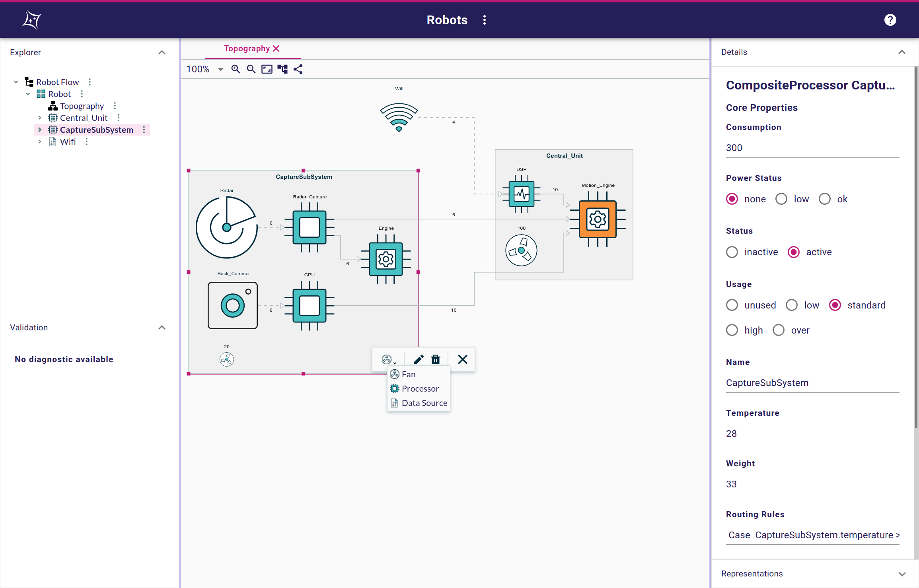Image resolution: width=919 pixels, height=588 pixels.
Task: Expand the Central_Unit tree node
Action: tap(40, 118)
